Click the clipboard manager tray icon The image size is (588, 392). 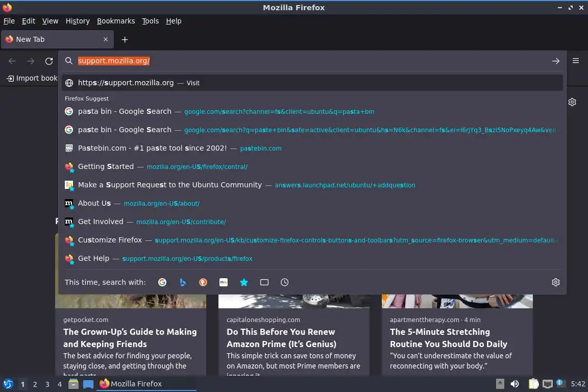533,384
